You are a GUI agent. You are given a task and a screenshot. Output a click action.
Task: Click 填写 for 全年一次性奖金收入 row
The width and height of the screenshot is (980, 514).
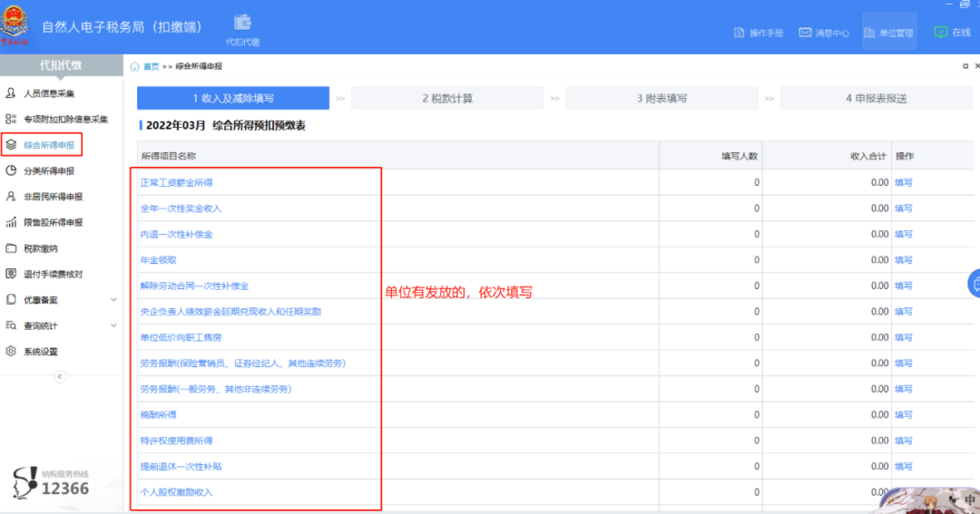click(x=904, y=209)
